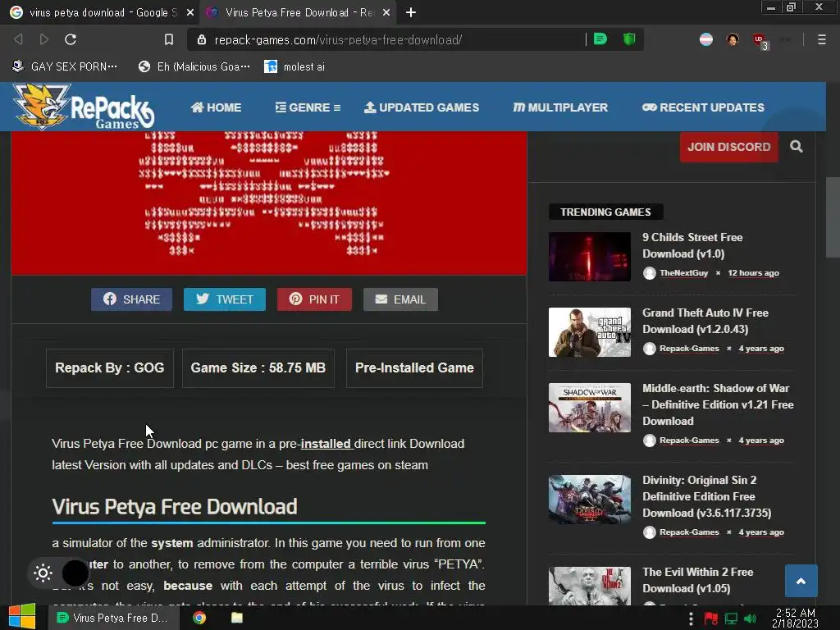
Task: Bookmark this page with the bookmark icon
Action: [x=169, y=39]
